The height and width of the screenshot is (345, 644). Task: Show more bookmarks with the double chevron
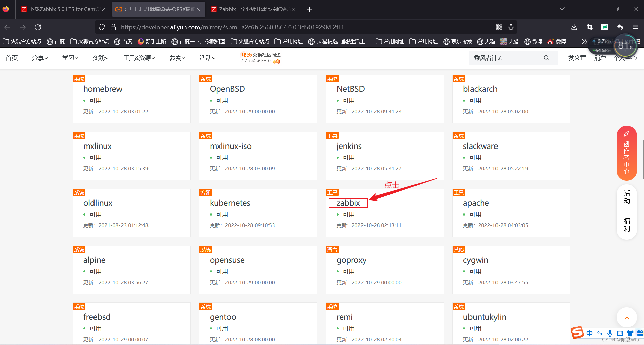pos(584,42)
